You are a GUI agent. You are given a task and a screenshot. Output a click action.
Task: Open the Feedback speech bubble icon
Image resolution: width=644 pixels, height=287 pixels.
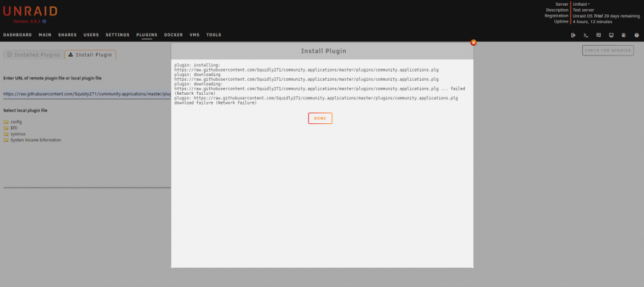point(598,35)
